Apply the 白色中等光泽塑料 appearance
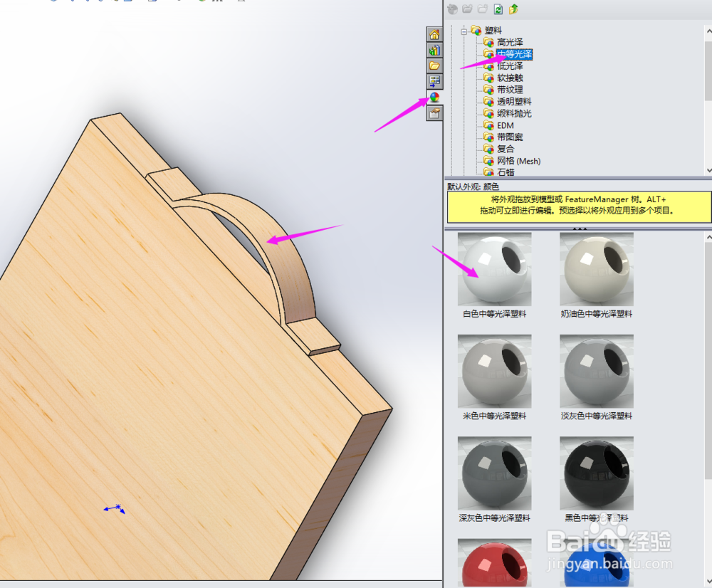Image resolution: width=712 pixels, height=588 pixels. 493,268
